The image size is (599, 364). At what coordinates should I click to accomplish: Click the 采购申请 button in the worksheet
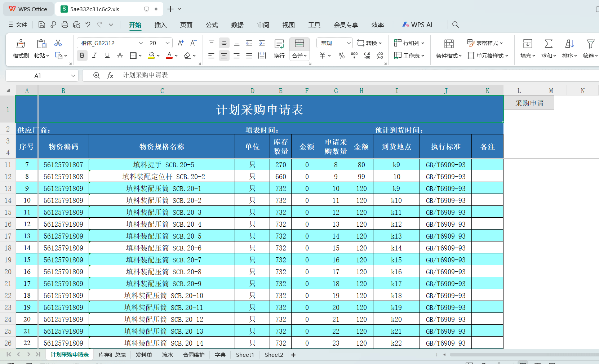point(529,103)
